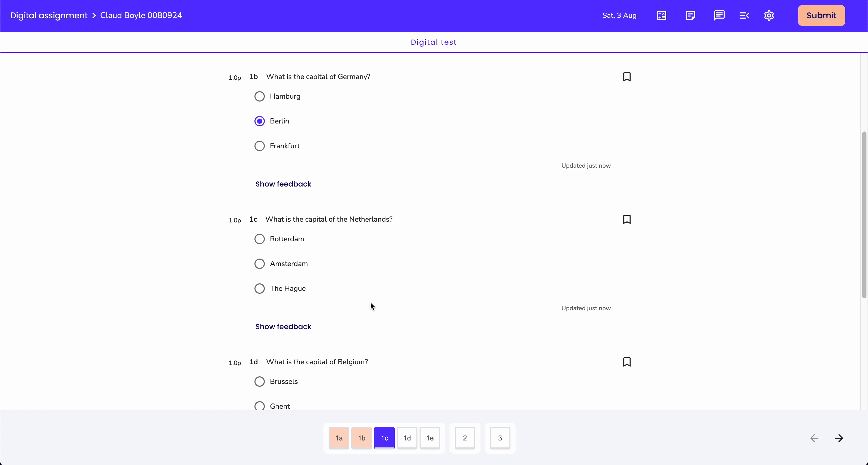The image size is (868, 465).
Task: Open settings gear icon
Action: pyautogui.click(x=769, y=16)
